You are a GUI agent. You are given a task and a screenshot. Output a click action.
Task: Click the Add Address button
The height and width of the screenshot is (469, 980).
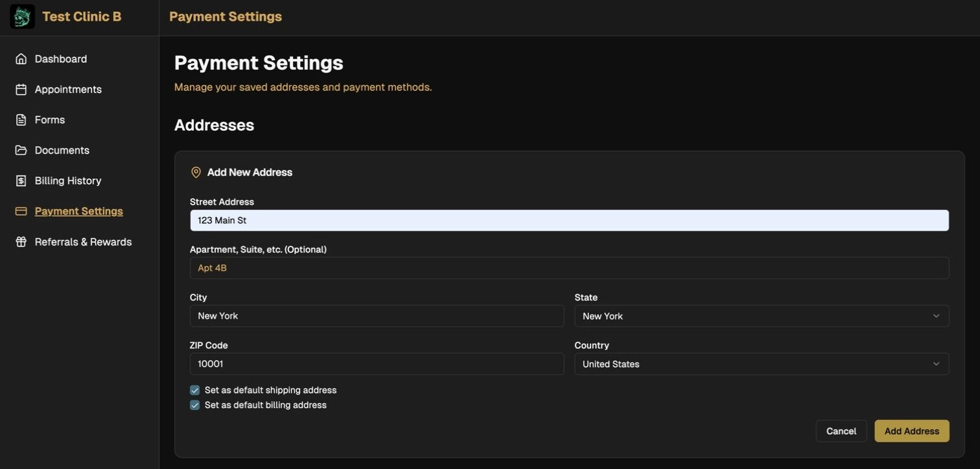912,431
